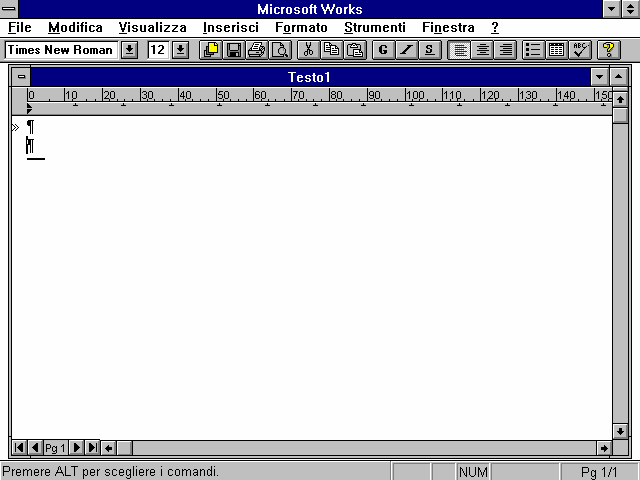Click the insert table icon
Viewport: 640px width, 480px height.
[x=557, y=50]
